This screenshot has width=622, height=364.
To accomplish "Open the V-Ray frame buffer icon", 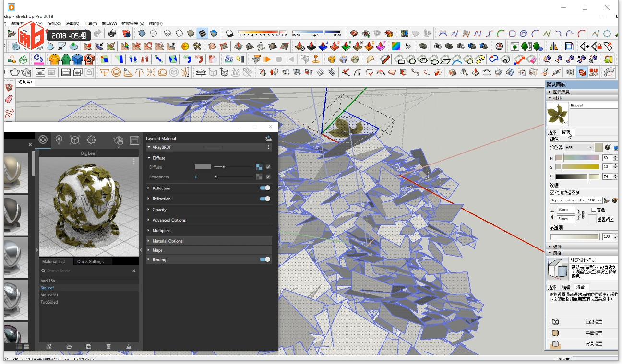I will point(134,140).
